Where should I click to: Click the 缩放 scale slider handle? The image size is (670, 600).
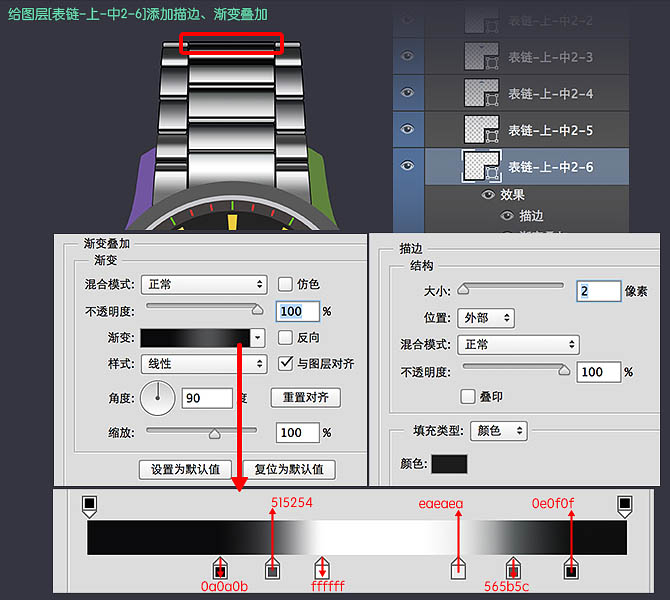point(215,434)
